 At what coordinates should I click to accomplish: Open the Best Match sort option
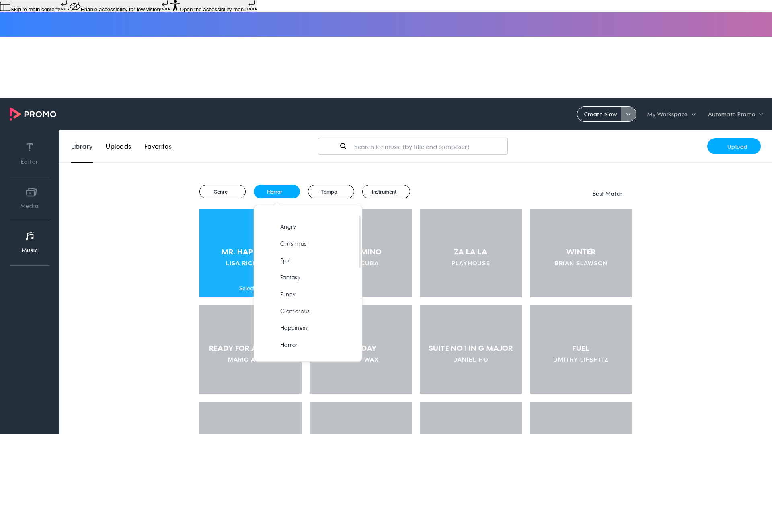coord(607,194)
